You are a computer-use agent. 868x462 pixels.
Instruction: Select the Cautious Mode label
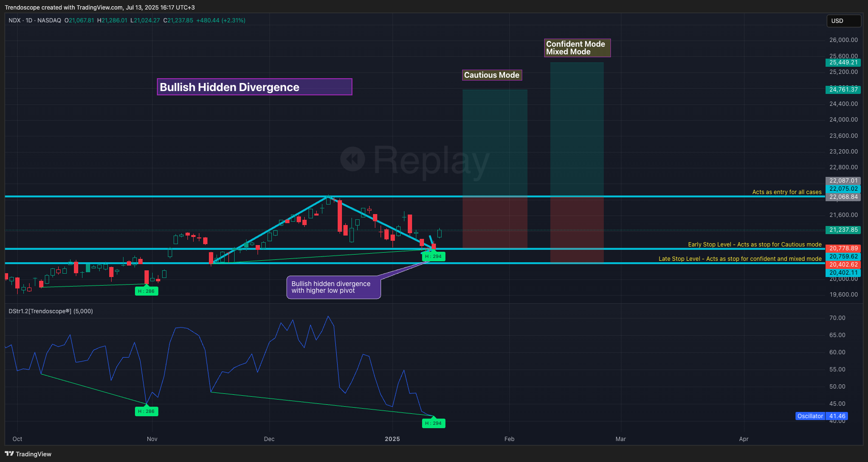(x=492, y=75)
